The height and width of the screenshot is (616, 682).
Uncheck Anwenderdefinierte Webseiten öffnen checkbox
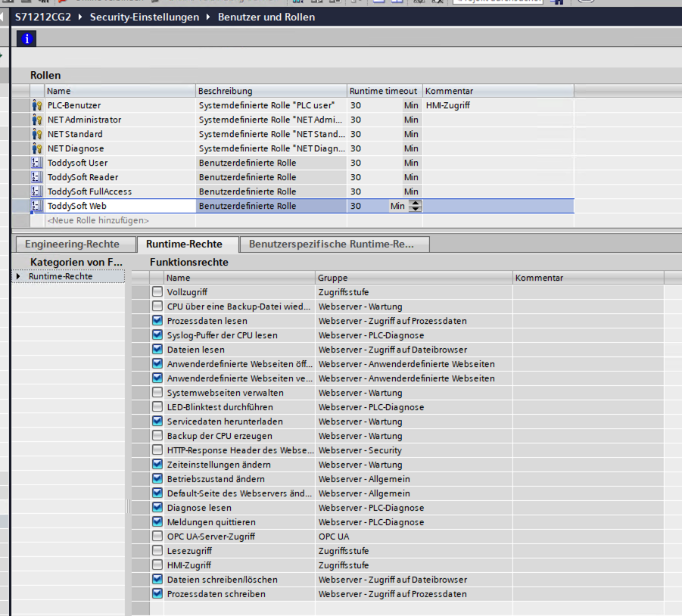[157, 363]
